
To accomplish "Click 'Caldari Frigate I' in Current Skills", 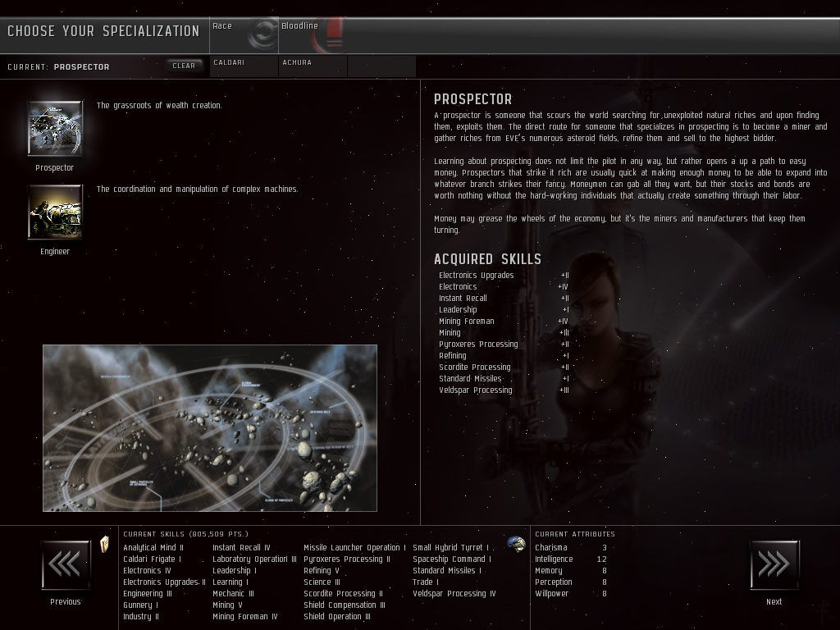I will click(x=152, y=559).
